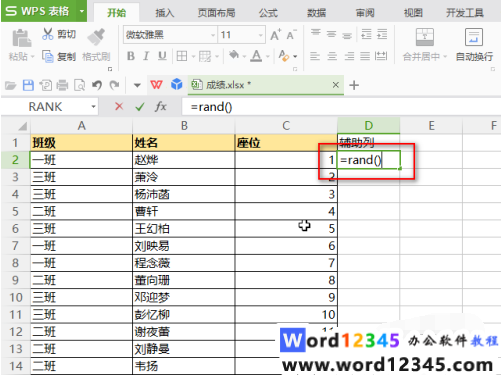Click the Paste clipboard icon
This screenshot has width=503, height=381.
click(x=22, y=38)
